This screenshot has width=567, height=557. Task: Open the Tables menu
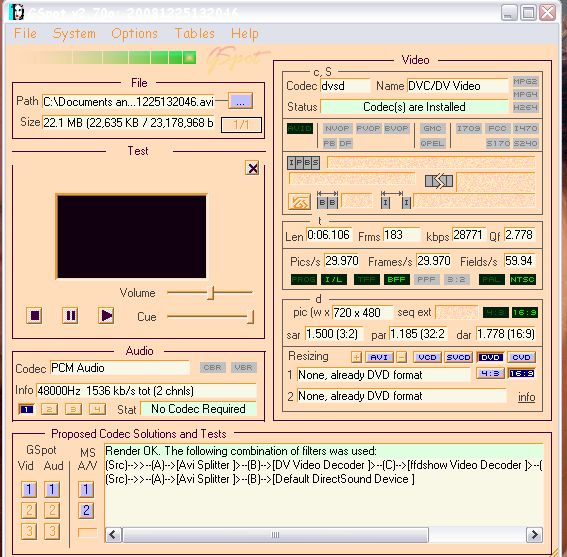[195, 34]
